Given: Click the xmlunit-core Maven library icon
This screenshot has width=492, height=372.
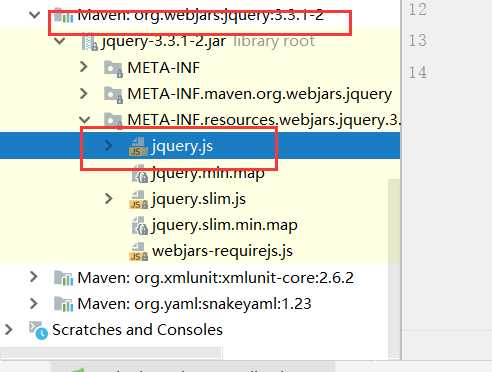Looking at the screenshot, I should click(x=63, y=278).
